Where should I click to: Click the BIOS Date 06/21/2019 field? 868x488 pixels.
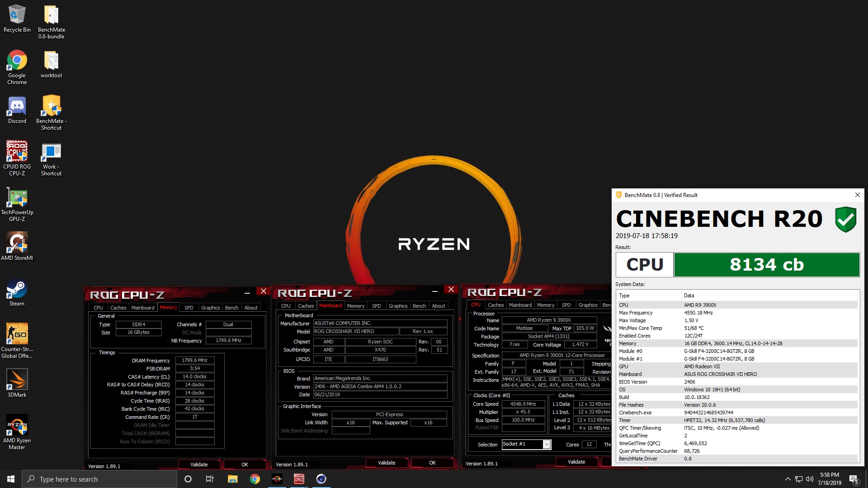tap(380, 394)
